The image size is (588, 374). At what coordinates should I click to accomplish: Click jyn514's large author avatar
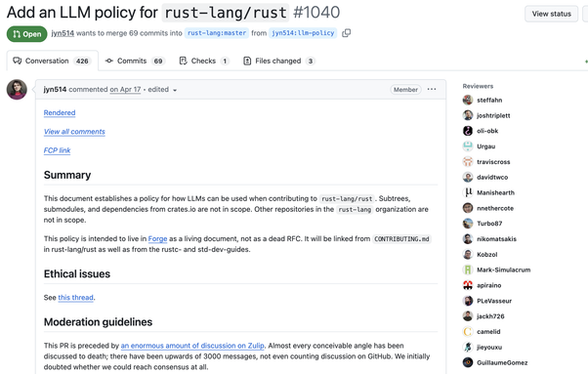point(17,90)
